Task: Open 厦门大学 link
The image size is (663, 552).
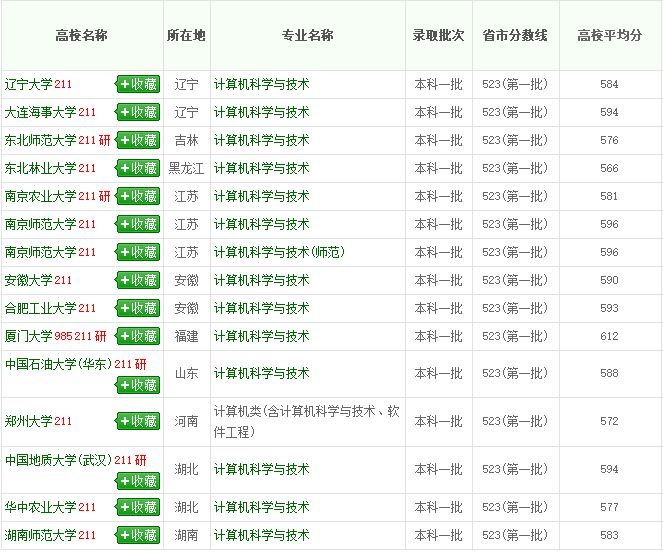Action: coord(28,336)
